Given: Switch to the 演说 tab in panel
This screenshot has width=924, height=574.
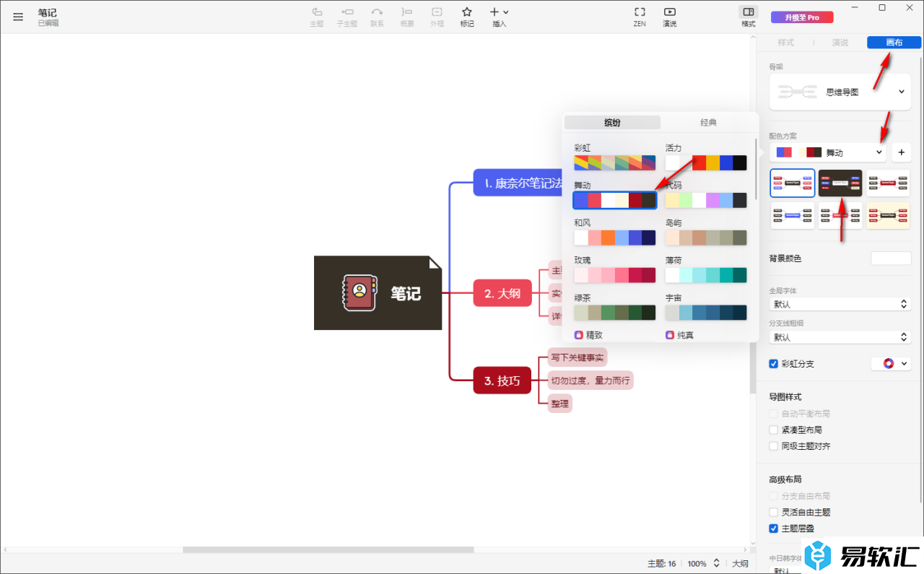Looking at the screenshot, I should 840,43.
